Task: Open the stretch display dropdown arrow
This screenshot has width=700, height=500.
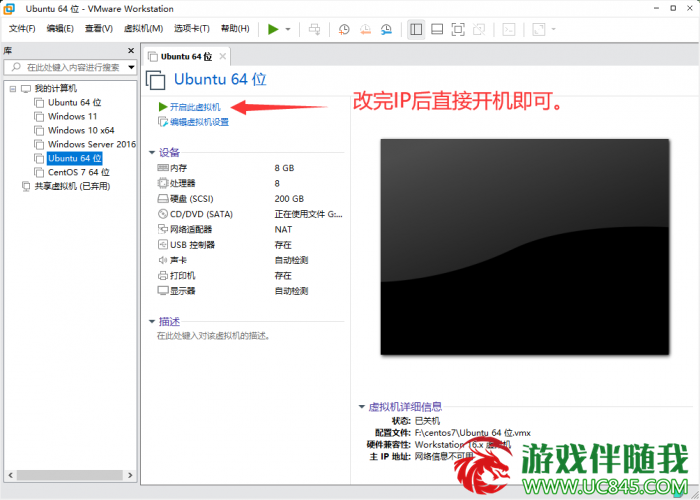Action: (554, 29)
